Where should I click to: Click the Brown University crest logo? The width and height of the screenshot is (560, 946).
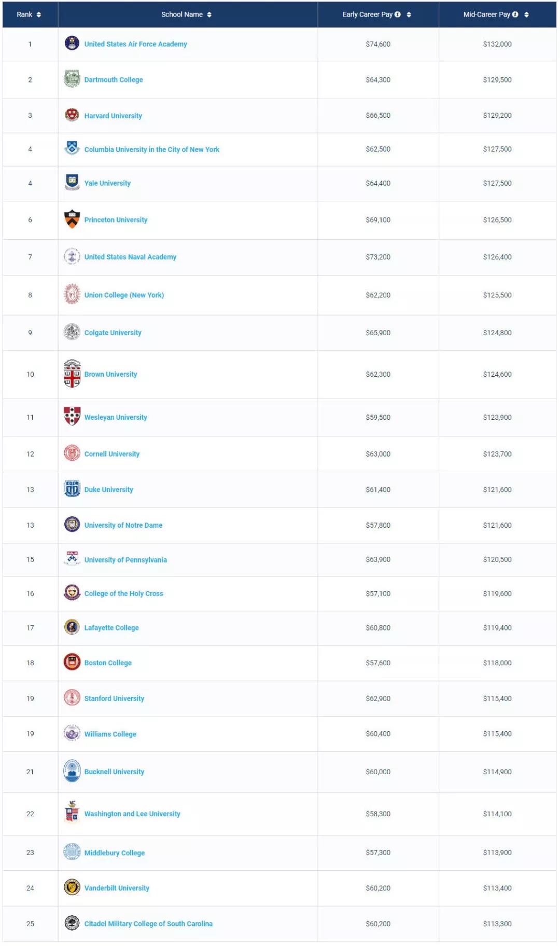pos(72,374)
